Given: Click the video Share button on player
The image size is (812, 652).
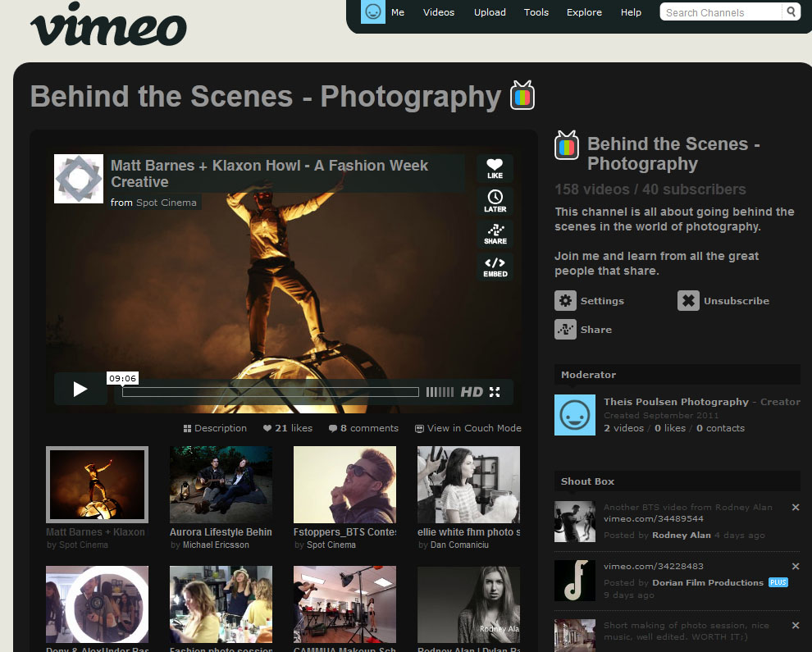Looking at the screenshot, I should pos(495,234).
